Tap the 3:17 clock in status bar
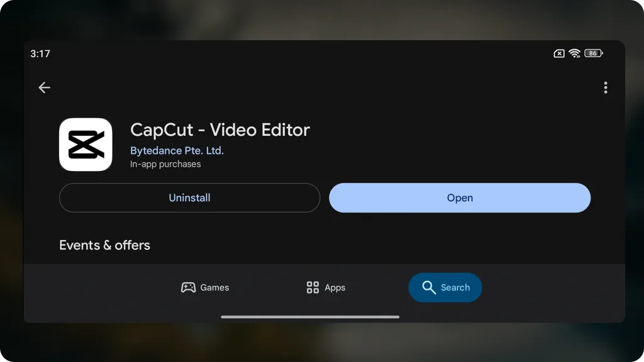 [40, 53]
